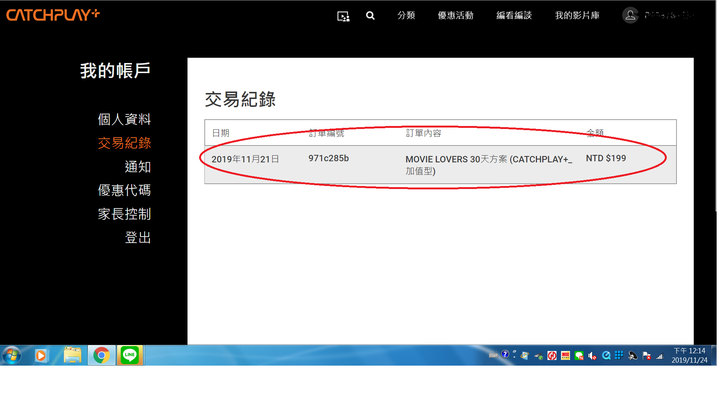Click the blue-orange orb tray icon

tap(524, 356)
